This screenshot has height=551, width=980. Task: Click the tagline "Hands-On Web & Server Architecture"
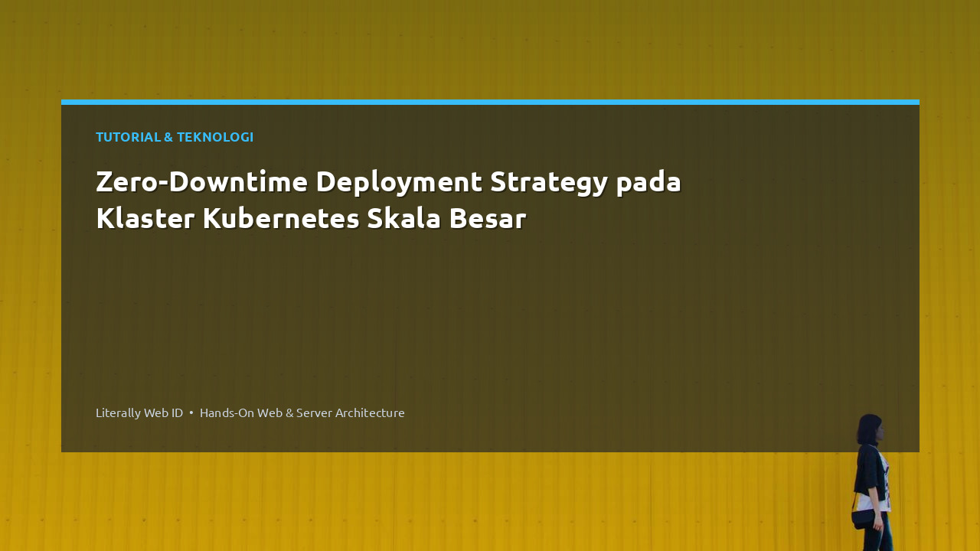(302, 412)
